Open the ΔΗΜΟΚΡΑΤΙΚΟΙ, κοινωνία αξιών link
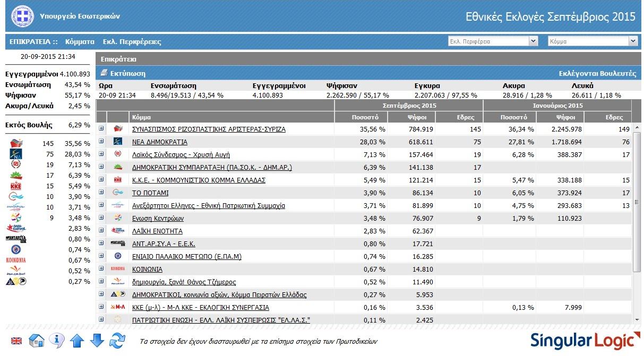This screenshot has height=356, width=644. (219, 294)
